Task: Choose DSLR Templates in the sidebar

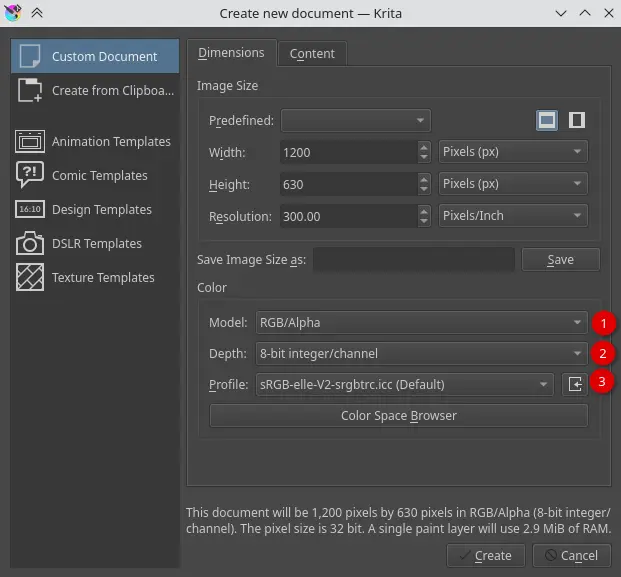Action: [95, 243]
